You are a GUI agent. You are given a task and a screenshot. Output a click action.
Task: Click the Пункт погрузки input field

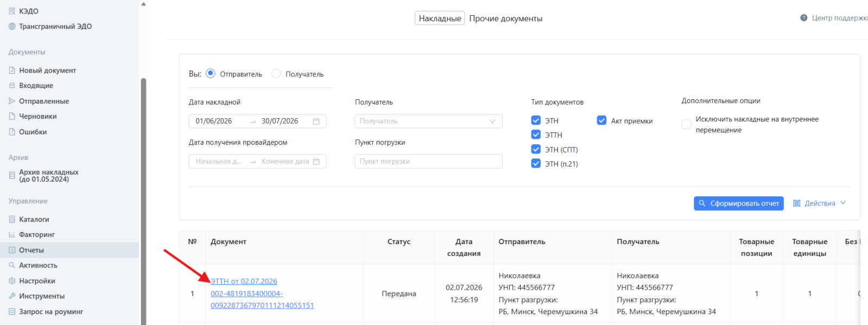point(429,161)
